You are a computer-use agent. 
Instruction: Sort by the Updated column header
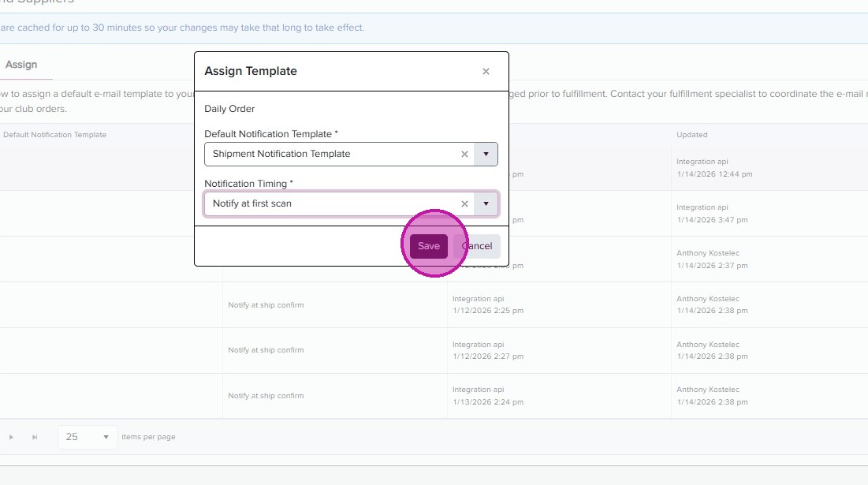click(692, 135)
